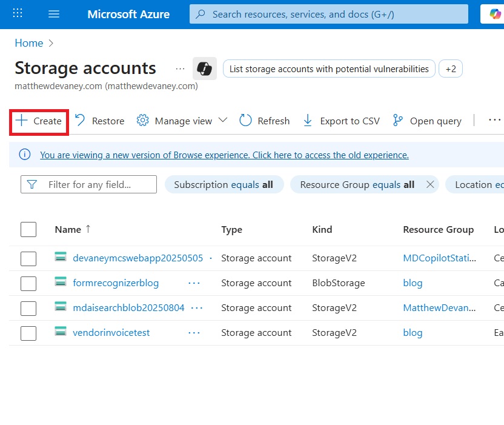Viewport: 504px width, 425px height.
Task: Sort by Name using the arrow
Action: (x=88, y=229)
